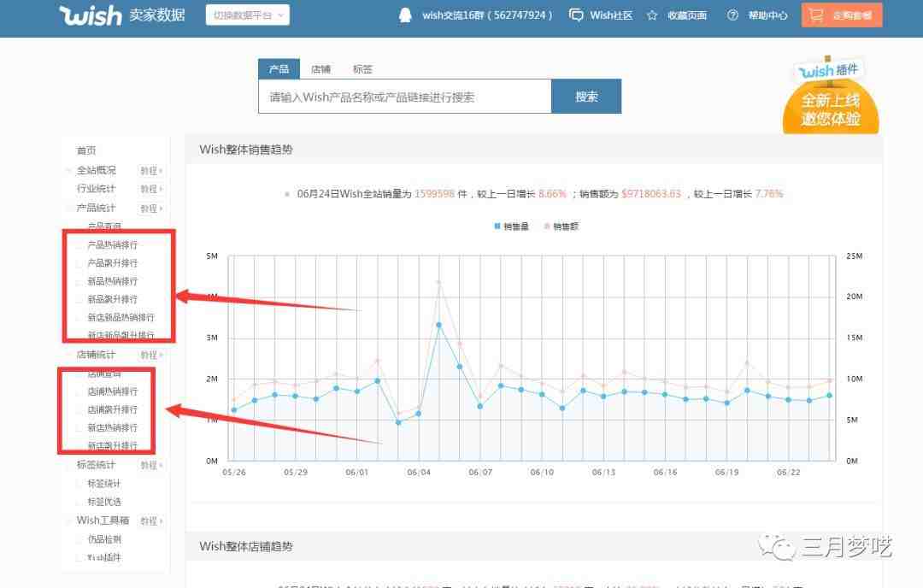Expand Wish工具箱 section in sidebar

pyautogui.click(x=103, y=520)
